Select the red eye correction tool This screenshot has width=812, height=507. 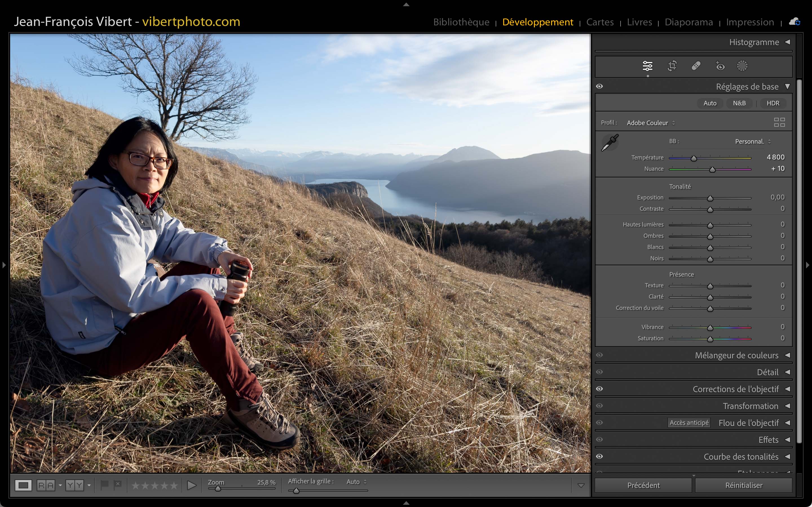(720, 66)
